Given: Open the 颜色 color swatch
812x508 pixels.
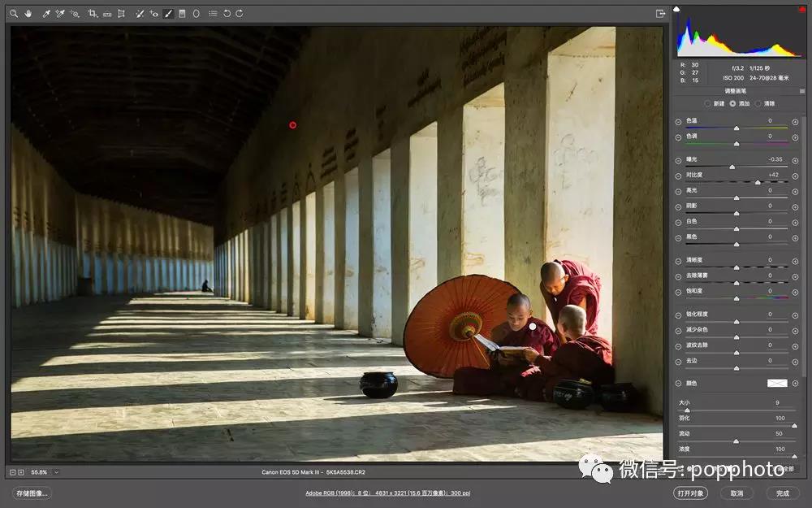Looking at the screenshot, I should pyautogui.click(x=777, y=383).
